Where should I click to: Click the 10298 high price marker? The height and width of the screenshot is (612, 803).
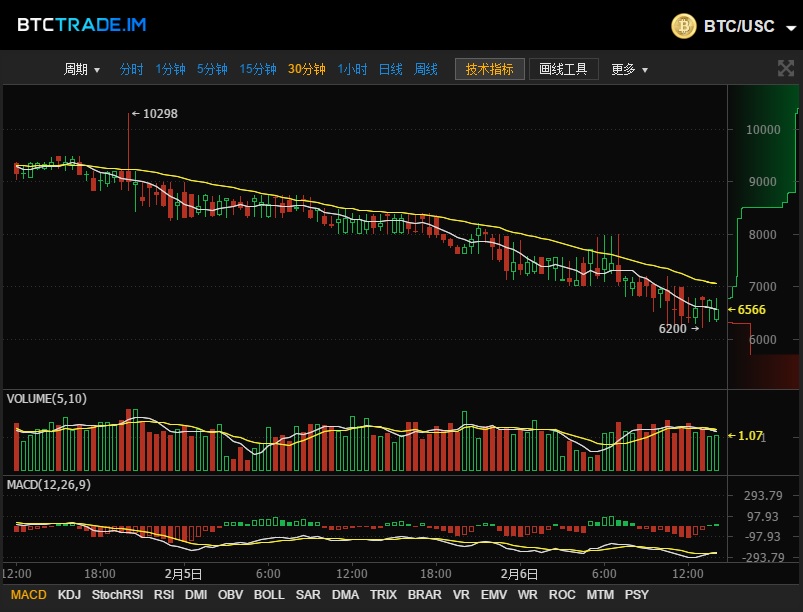pos(159,114)
